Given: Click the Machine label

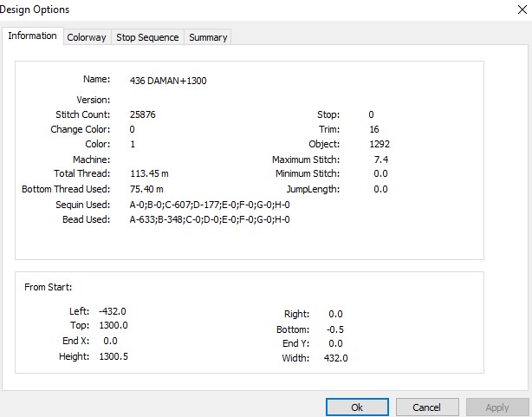Looking at the screenshot, I should coord(91,160).
